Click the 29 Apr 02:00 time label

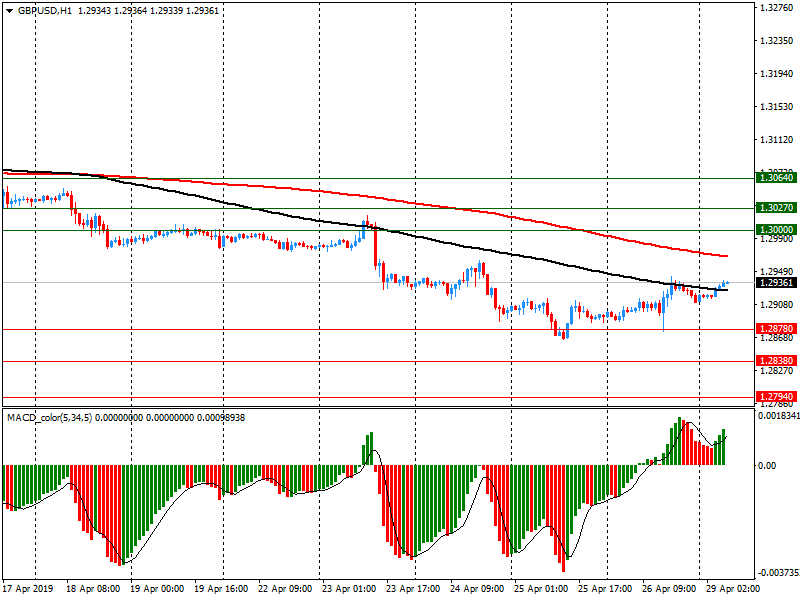coord(732,590)
